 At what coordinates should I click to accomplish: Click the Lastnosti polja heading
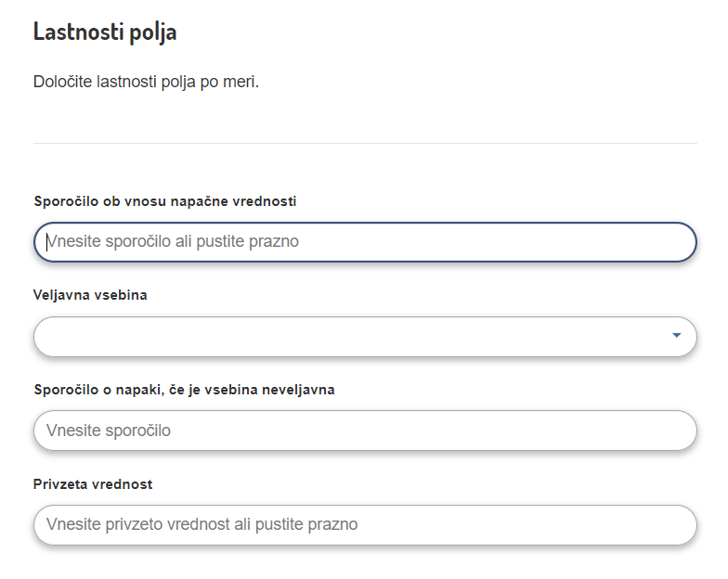(x=105, y=32)
